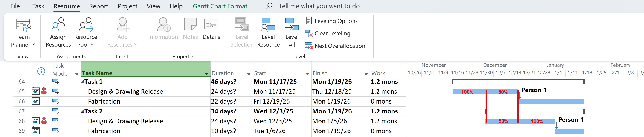644x137 pixels.
Task: Open the Resource Pool menu
Action: click(x=85, y=32)
